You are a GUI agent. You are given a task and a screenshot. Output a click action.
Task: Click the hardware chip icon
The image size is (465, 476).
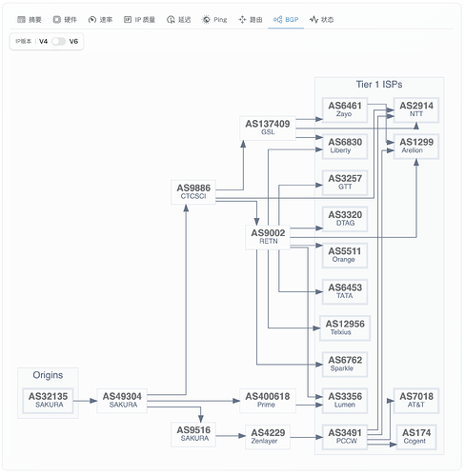click(x=56, y=20)
